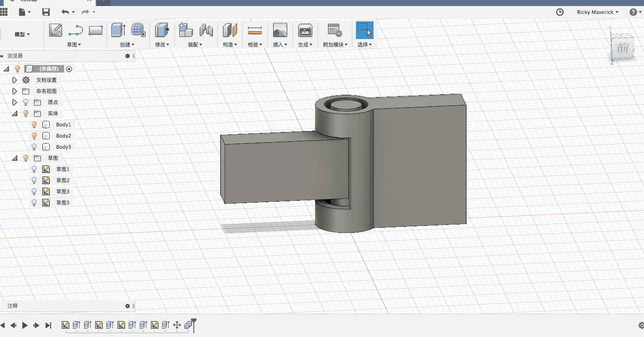This screenshot has height=337, width=644.
Task: Activate the (未保存) component radio button
Action: 69,69
